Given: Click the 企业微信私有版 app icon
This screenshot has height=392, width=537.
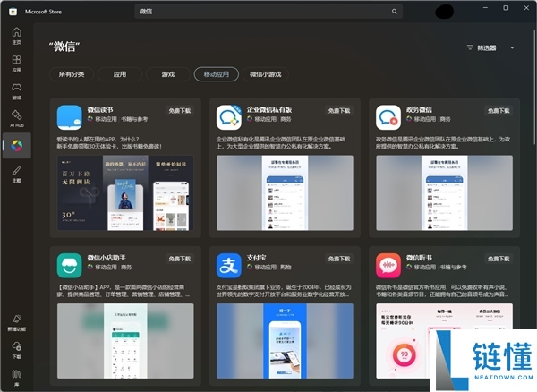Looking at the screenshot, I should click(229, 117).
